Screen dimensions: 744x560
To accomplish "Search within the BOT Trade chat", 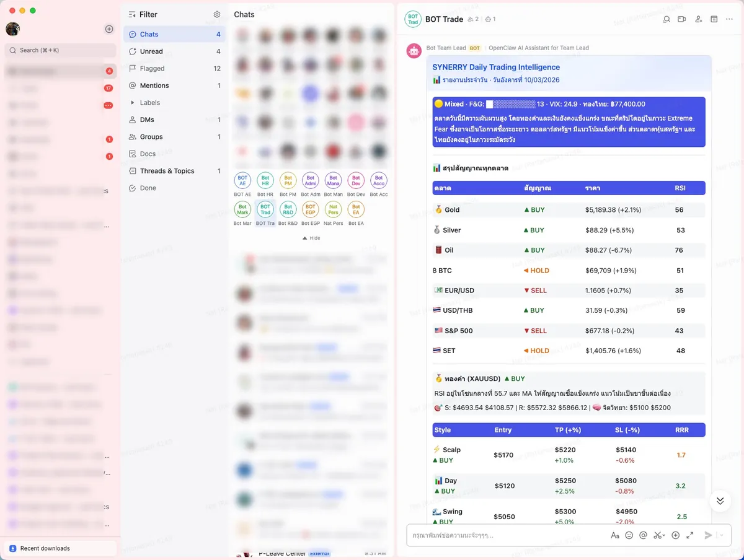I will coord(666,19).
